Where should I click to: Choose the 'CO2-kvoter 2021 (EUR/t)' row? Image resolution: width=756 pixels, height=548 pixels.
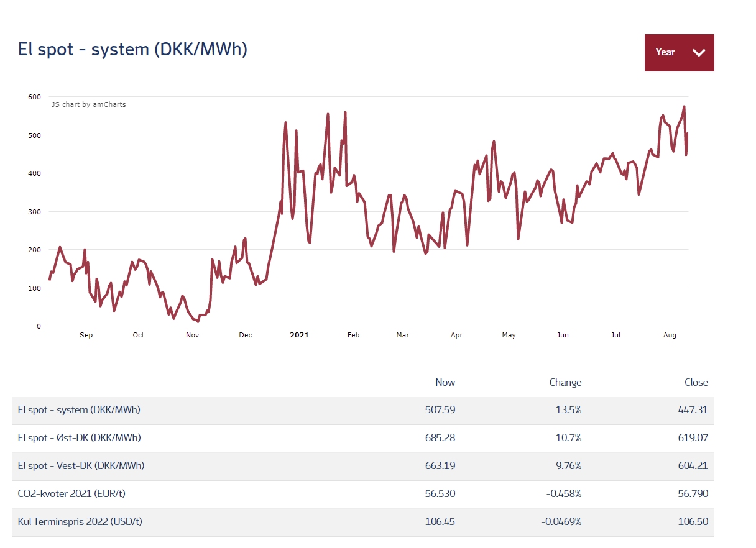(x=75, y=493)
